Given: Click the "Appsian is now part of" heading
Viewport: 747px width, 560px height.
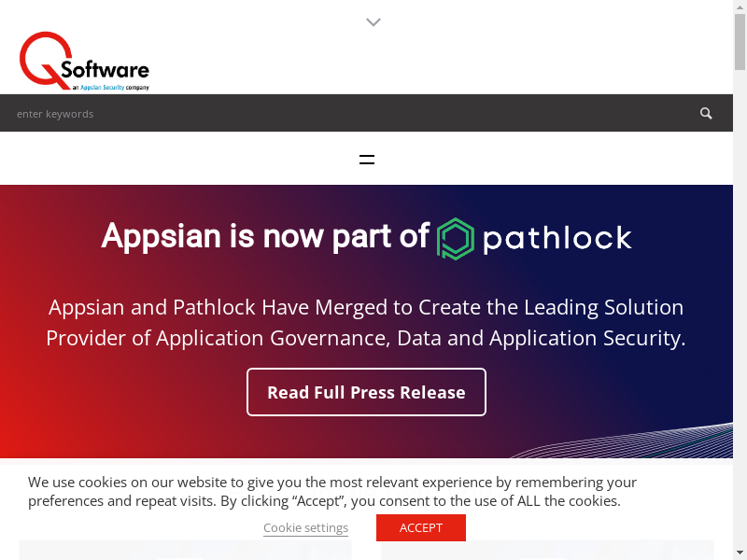Looking at the screenshot, I should (264, 236).
